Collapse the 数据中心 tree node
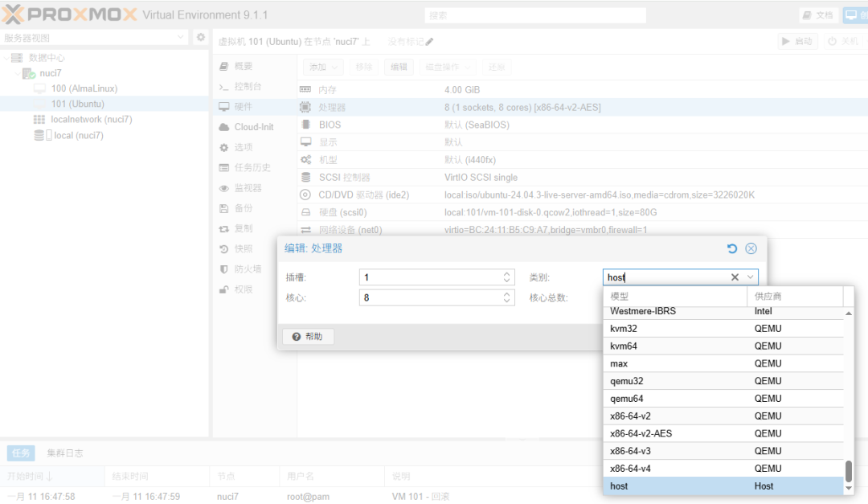The image size is (868, 504). 6,58
